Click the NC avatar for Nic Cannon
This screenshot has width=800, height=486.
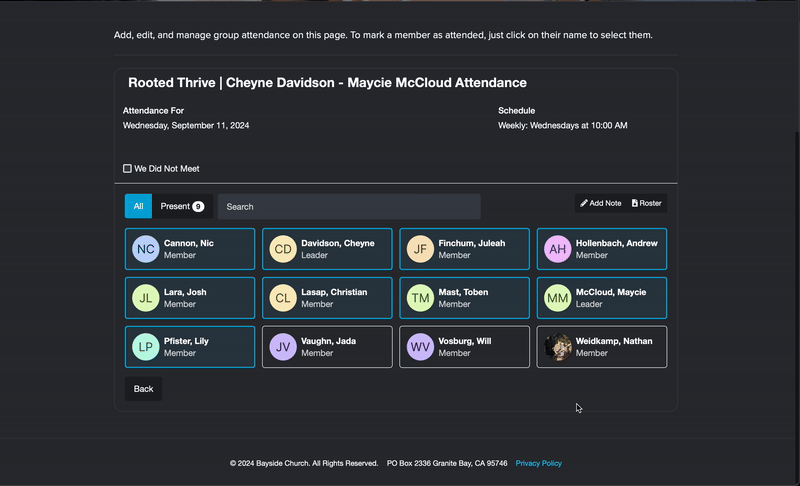point(146,249)
